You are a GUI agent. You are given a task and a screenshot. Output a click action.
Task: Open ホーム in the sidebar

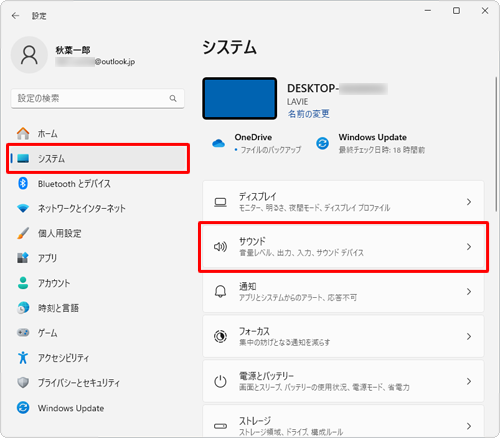pyautogui.click(x=98, y=133)
